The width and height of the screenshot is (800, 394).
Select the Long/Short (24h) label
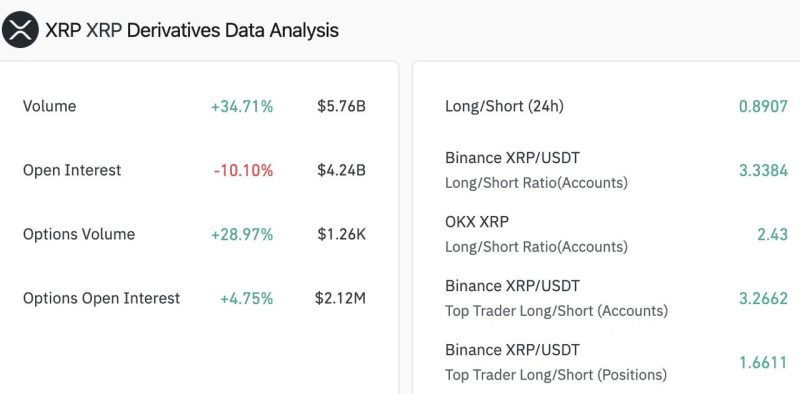pos(504,106)
